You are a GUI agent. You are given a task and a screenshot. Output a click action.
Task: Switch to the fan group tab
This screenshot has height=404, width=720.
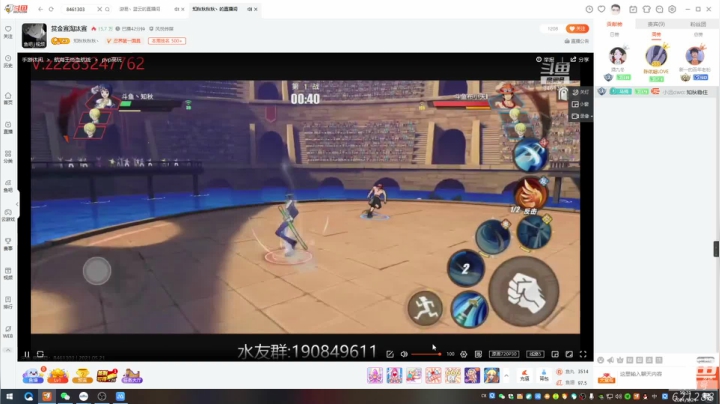click(698, 24)
